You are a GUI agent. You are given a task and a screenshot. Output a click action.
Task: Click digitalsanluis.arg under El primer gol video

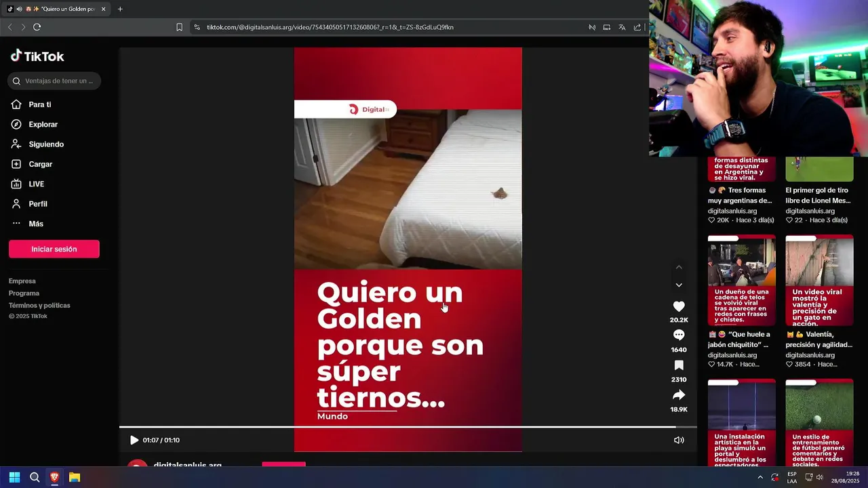point(810,211)
